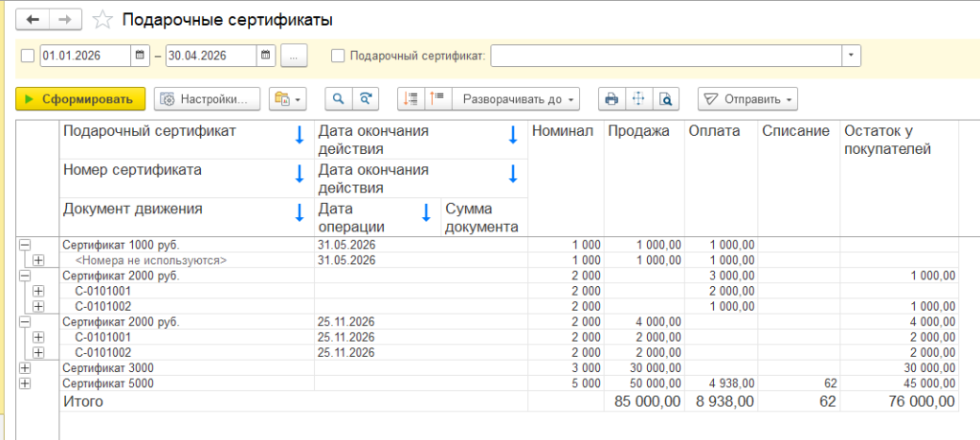The height and width of the screenshot is (440, 980).
Task: Select the Остаток у покупателей header
Action: [x=899, y=179]
